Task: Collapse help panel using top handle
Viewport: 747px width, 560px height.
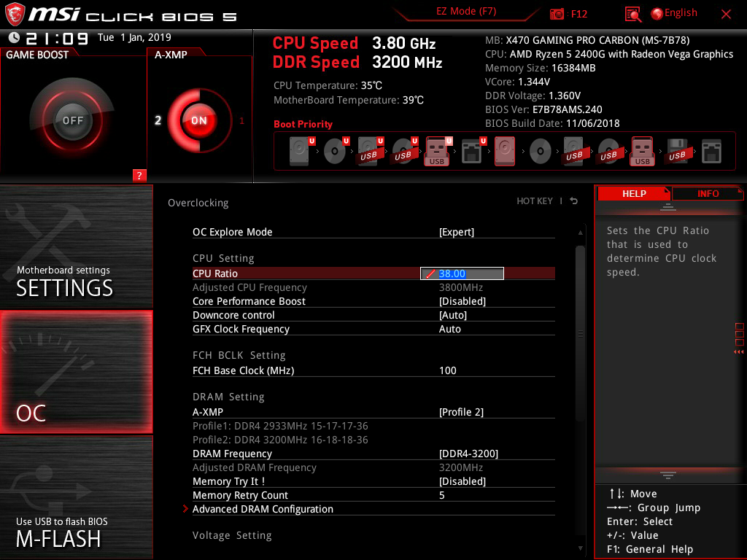Action: [x=667, y=206]
